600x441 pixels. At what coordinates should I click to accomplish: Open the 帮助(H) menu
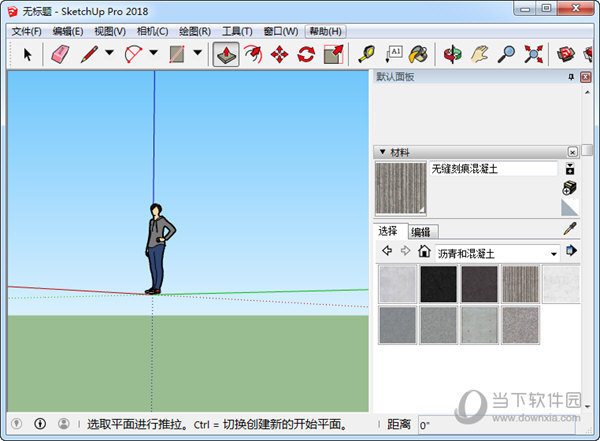click(326, 31)
